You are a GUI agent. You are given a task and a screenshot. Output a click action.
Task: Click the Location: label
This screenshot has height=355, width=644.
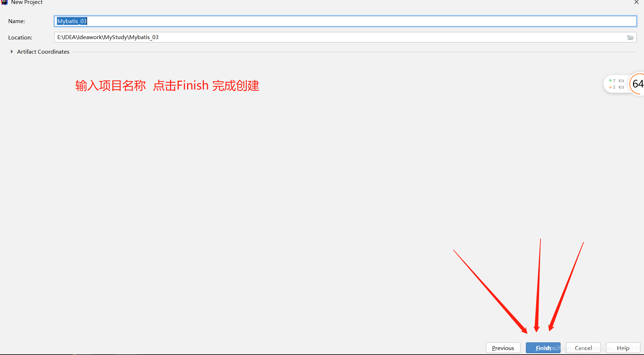[20, 37]
